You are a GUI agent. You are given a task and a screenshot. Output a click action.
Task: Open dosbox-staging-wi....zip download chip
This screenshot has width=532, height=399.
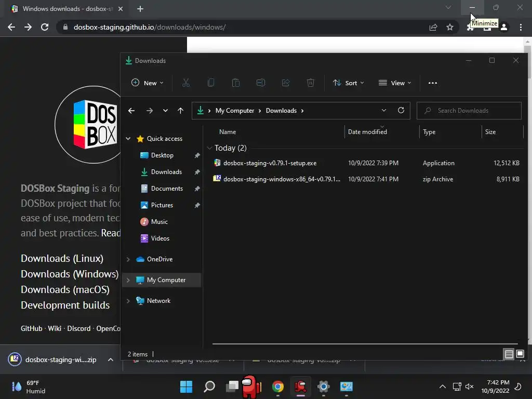(52, 360)
